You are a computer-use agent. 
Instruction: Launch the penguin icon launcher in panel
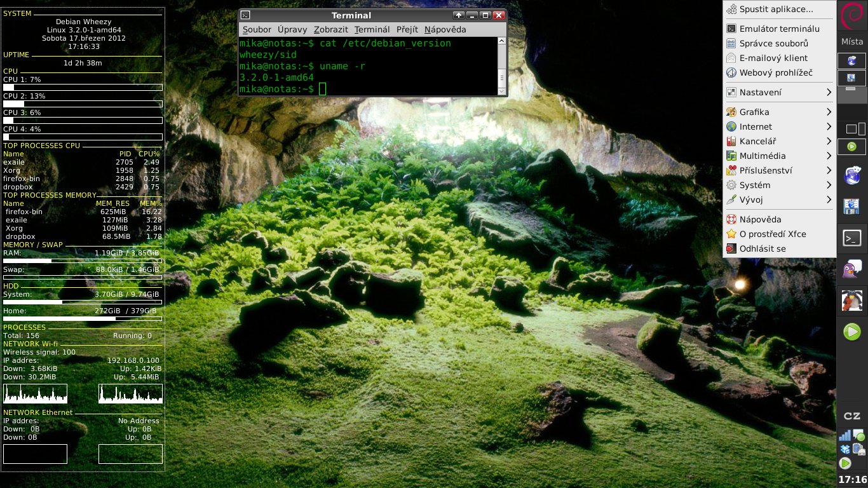tap(852, 300)
